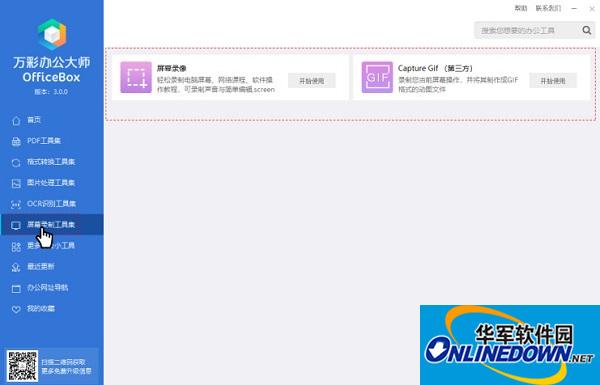This screenshot has width=600, height=385.
Task: Start using the 屏幕录像 tool
Action: tap(311, 81)
